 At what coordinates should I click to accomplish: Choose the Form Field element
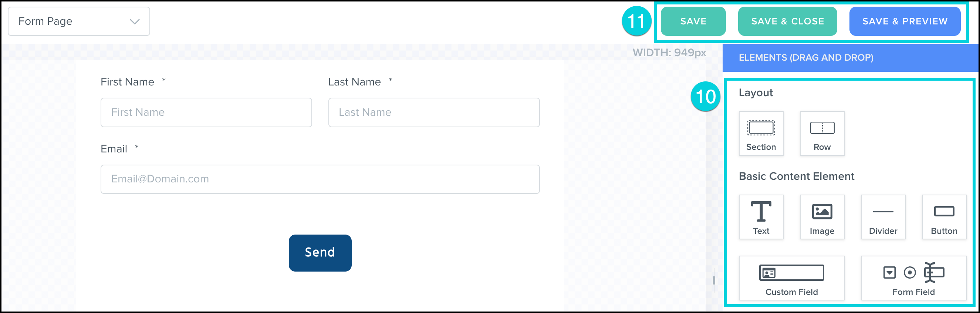(913, 277)
